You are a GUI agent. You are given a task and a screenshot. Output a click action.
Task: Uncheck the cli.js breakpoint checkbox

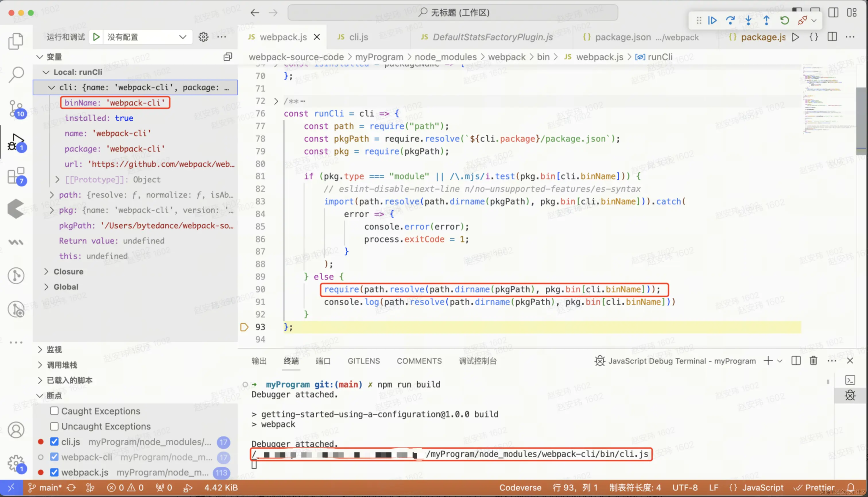[x=54, y=441]
